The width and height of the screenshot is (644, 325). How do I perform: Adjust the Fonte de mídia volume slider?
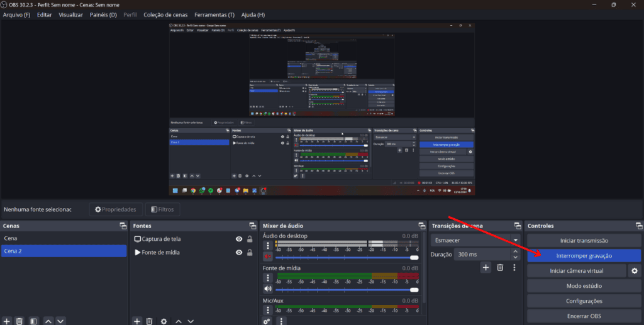tap(347, 290)
